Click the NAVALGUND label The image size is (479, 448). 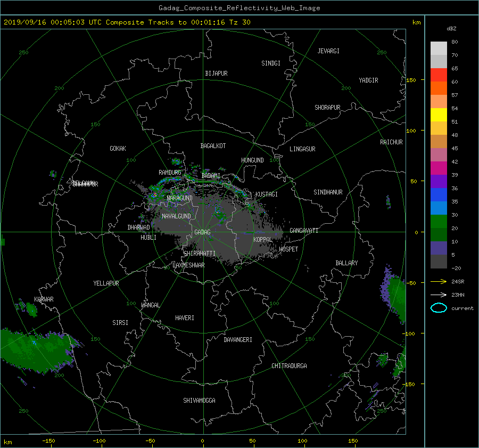176,216
